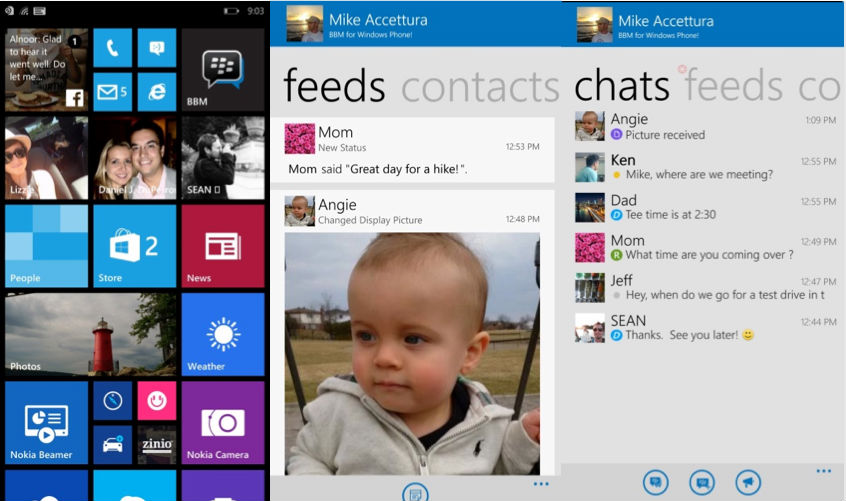Open Daniel J. DuPetro's contact tile
Image resolution: width=846 pixels, height=501 pixels.
tap(135, 158)
